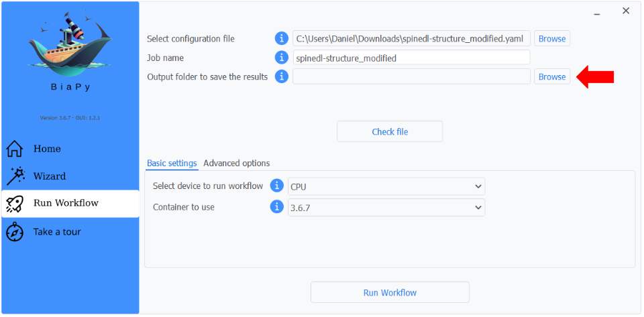Viewport: 644px width, 317px height.
Task: Open info icon for Container to use
Action: [277, 207]
